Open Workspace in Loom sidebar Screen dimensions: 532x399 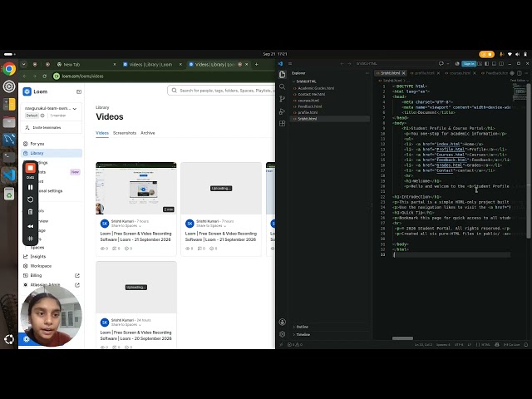pos(52,266)
